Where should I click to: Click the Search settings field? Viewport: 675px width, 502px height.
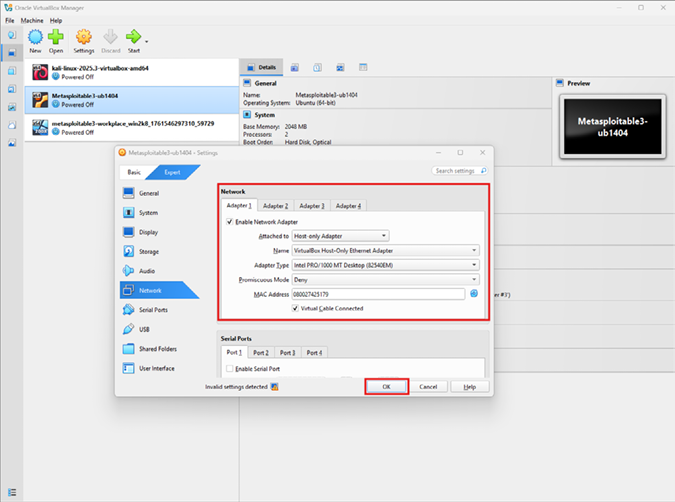coord(459,171)
